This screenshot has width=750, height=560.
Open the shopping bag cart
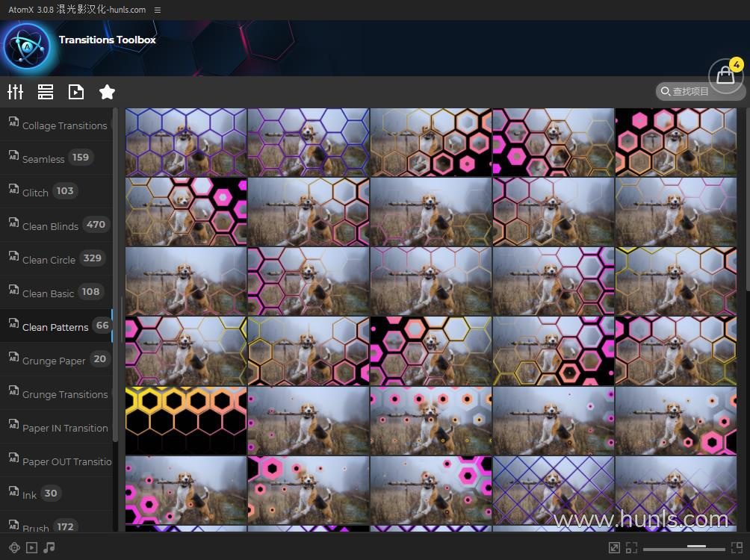725,75
